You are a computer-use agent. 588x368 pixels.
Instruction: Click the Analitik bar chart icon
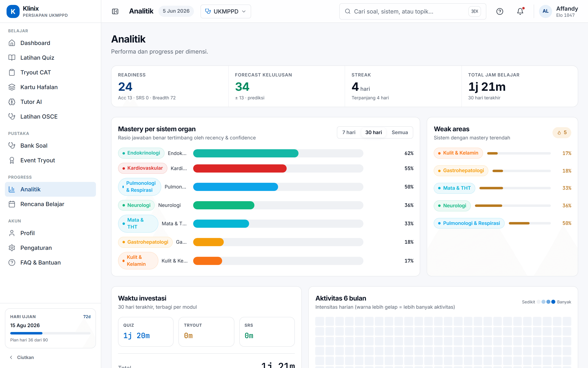(12, 189)
